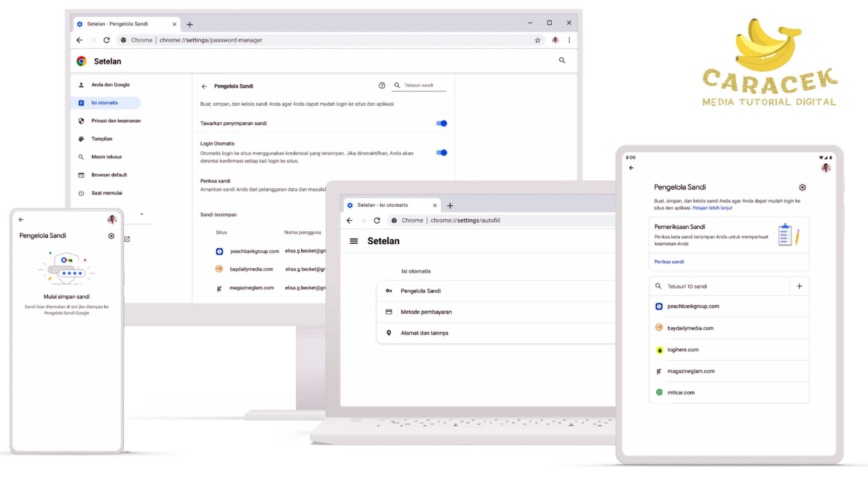The height and width of the screenshot is (488, 868).
Task: Open mtlcar.com entry on tablet
Action: pos(729,392)
